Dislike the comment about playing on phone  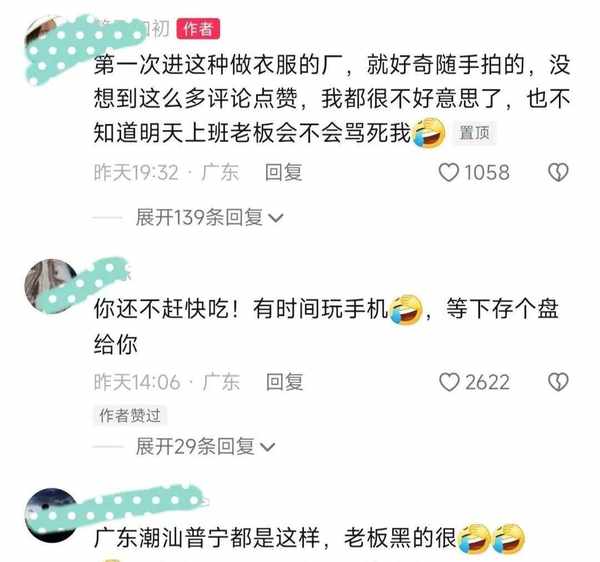tap(558, 382)
